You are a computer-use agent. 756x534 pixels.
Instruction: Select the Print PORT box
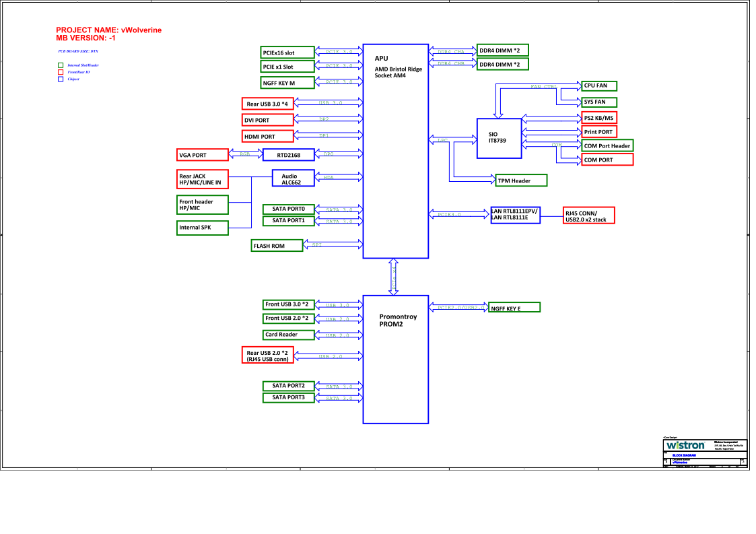pos(599,132)
